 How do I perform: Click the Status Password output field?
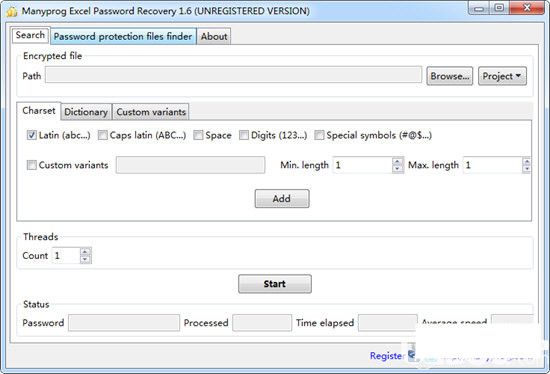click(124, 323)
